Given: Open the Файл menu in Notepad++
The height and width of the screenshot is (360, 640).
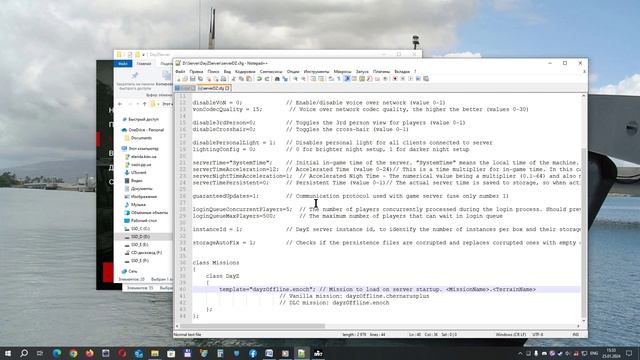Looking at the screenshot, I should [x=180, y=71].
